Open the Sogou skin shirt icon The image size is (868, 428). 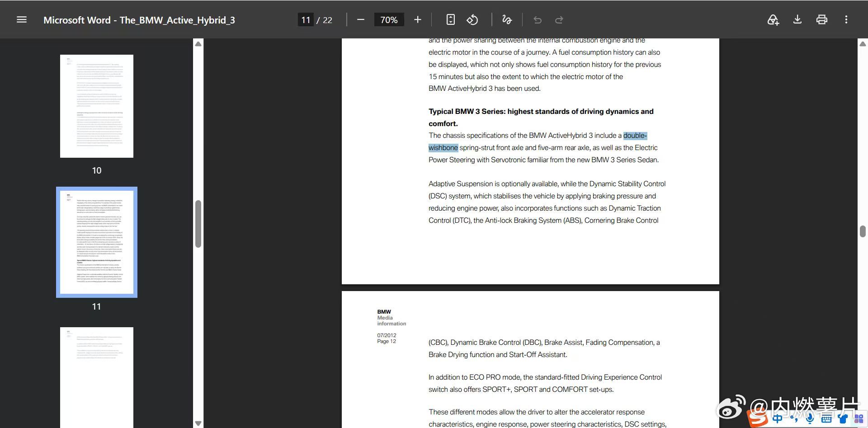[x=842, y=419]
